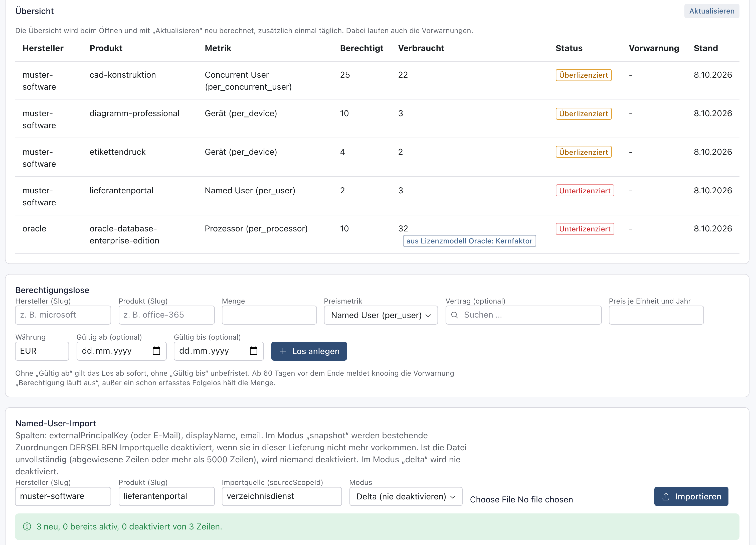Screen dimensions: 756x545
Task: Open calendar picker for Gültig bis
Action: pos(253,351)
